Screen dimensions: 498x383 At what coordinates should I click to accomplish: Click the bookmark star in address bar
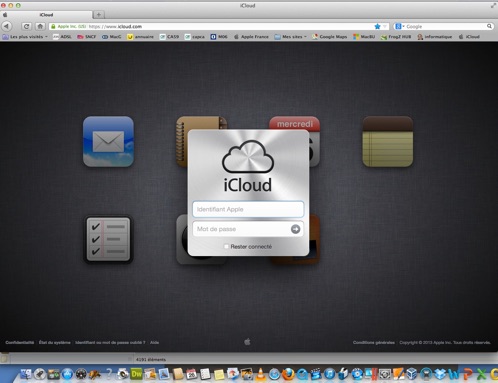(377, 26)
